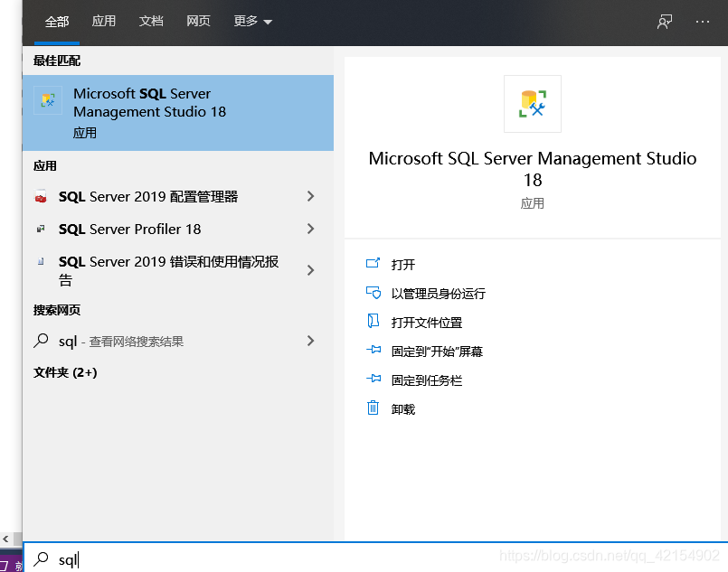Choose 固定到"开始"屏幕

click(x=437, y=352)
